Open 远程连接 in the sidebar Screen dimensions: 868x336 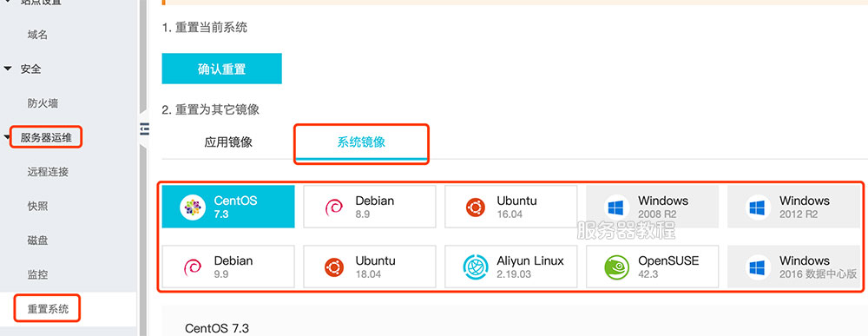(48, 172)
